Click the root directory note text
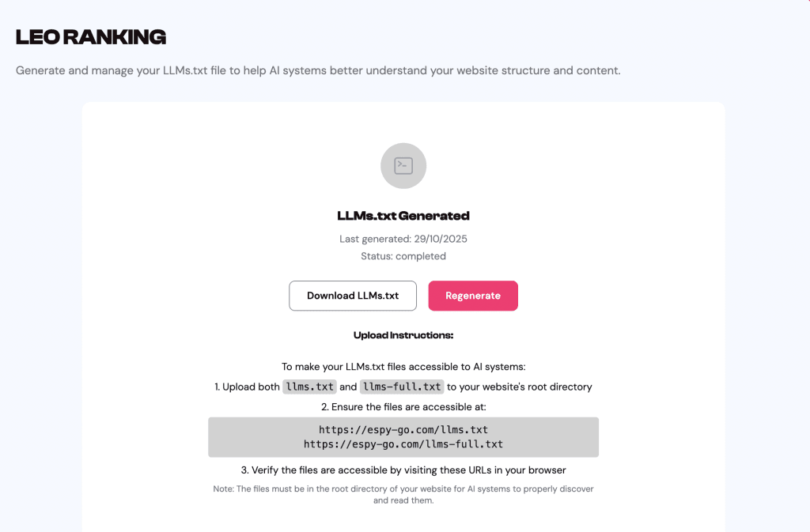The image size is (810, 532). [403, 494]
